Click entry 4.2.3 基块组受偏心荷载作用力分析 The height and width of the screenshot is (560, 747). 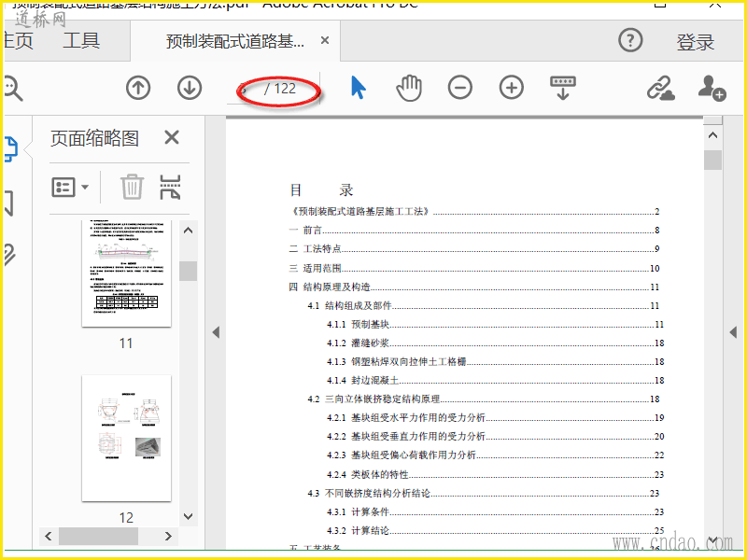click(495, 455)
